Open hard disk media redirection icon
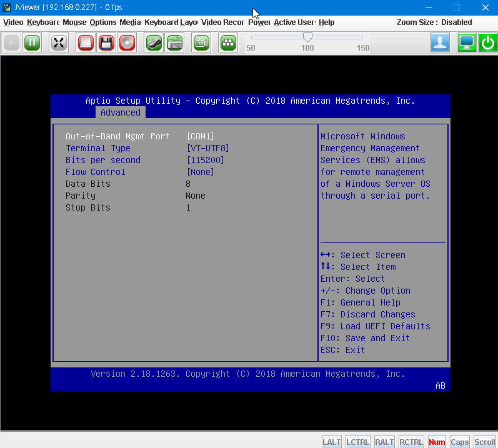498x448 pixels. point(86,42)
